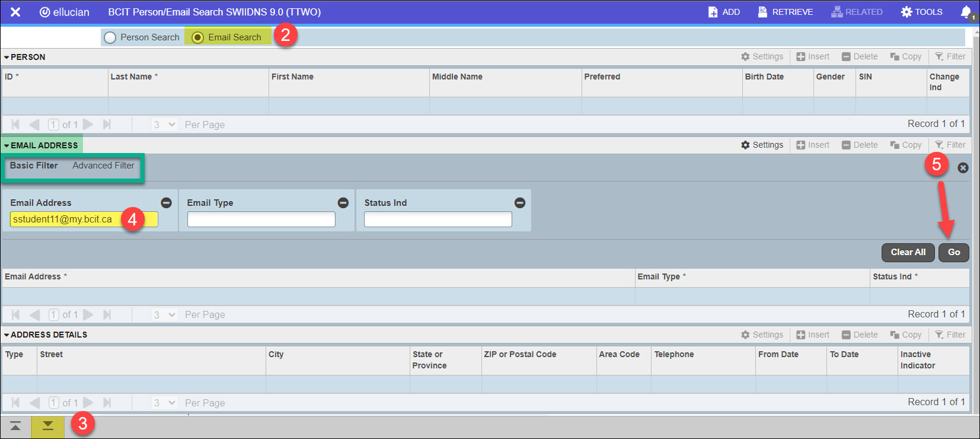Collapse the ADDRESS DETAILS section
Screen dimensions: 980x439
tap(7, 335)
